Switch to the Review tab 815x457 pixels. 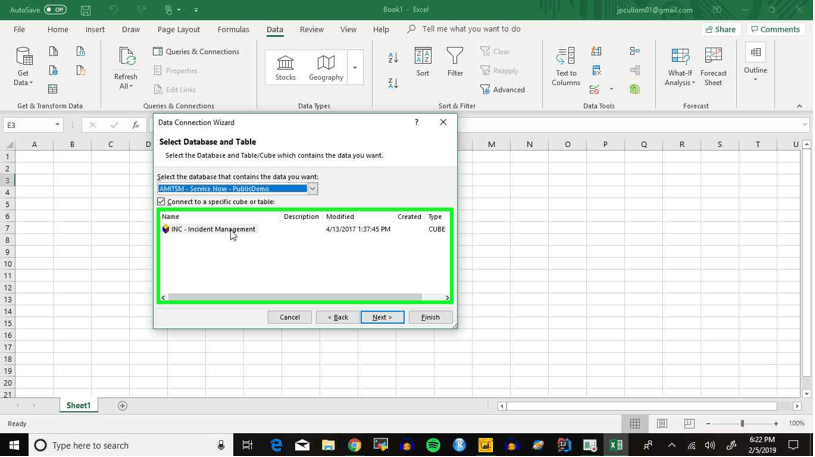pyautogui.click(x=311, y=30)
